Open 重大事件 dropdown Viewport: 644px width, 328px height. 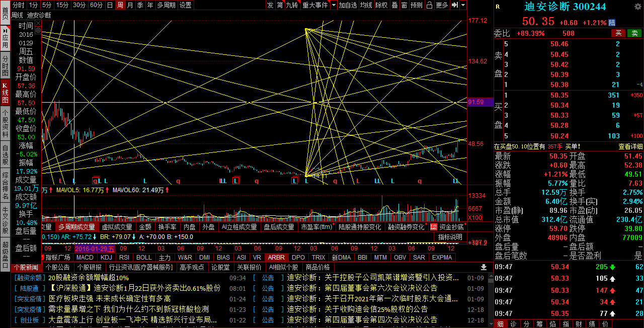[315, 5]
